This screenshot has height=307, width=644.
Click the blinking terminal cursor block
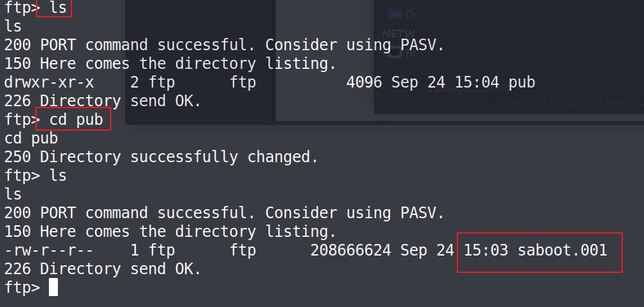[x=53, y=287]
